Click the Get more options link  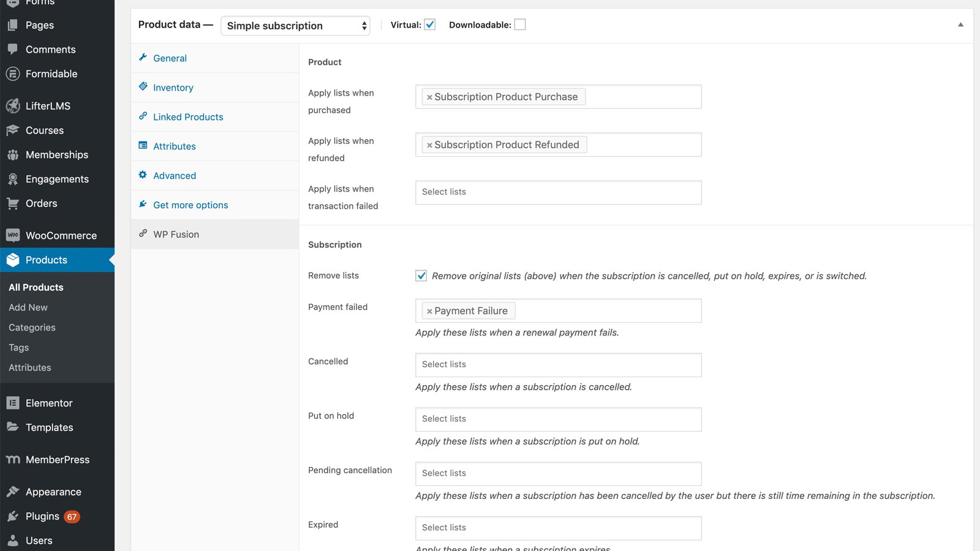tap(190, 204)
